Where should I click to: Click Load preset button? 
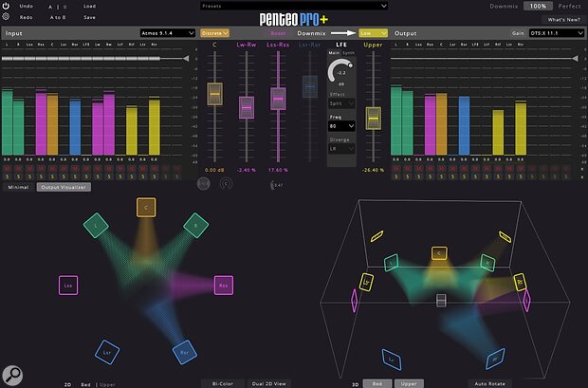click(x=89, y=6)
